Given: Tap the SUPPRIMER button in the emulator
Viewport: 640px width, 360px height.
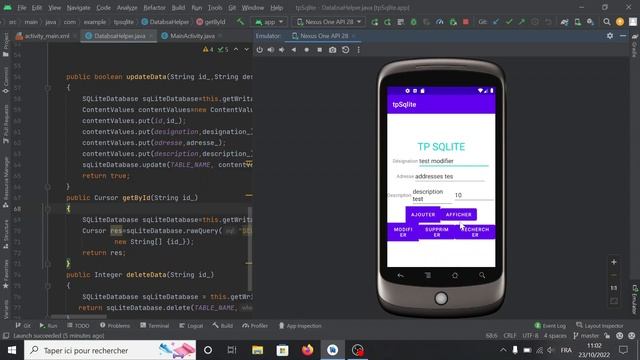Looking at the screenshot, I should click(437, 232).
